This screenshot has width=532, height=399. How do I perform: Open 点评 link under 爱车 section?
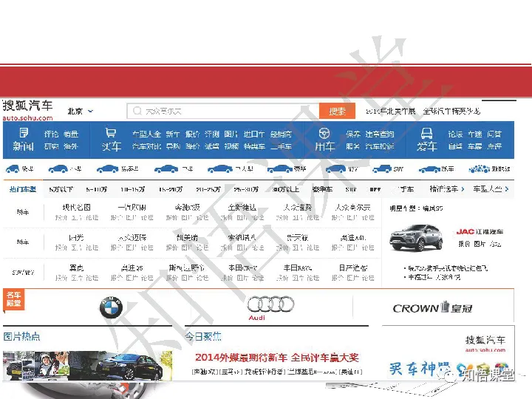pos(494,146)
